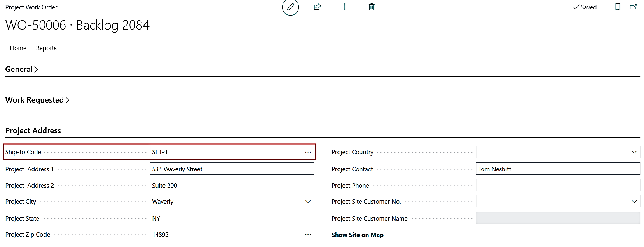Select the Project Contact field

[557, 169]
